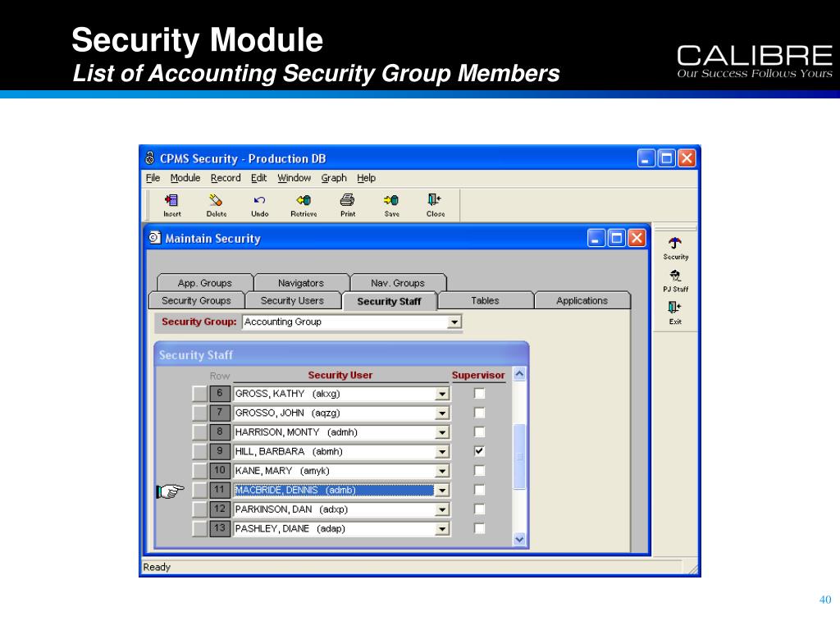Maximize the Maintain Security window
The image size is (840, 630).
617,238
